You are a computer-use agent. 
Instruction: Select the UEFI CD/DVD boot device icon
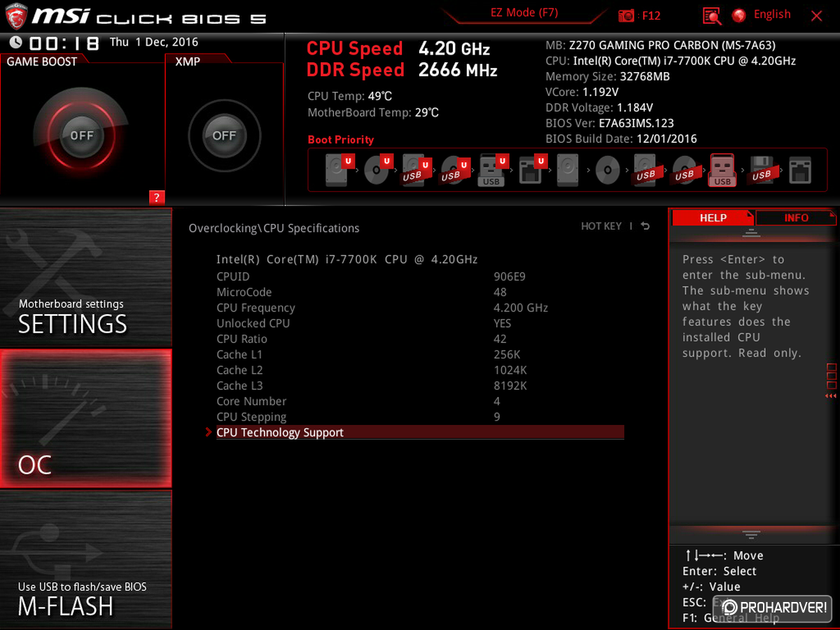[x=377, y=170]
